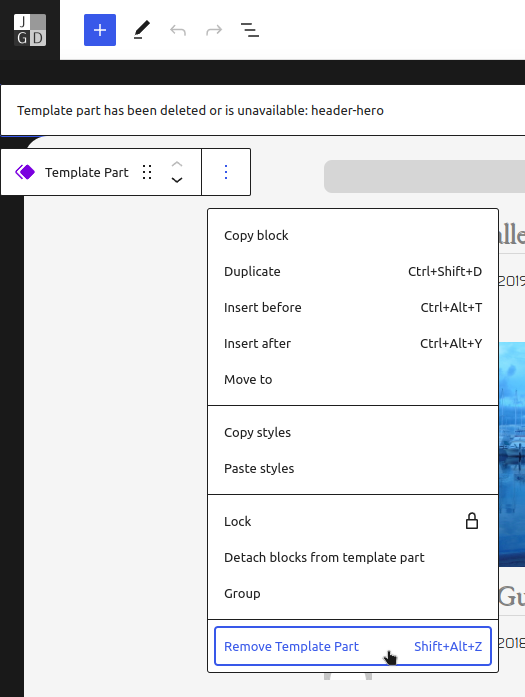Select Duplicate in the options menu
This screenshot has height=697, width=525.
(x=353, y=271)
